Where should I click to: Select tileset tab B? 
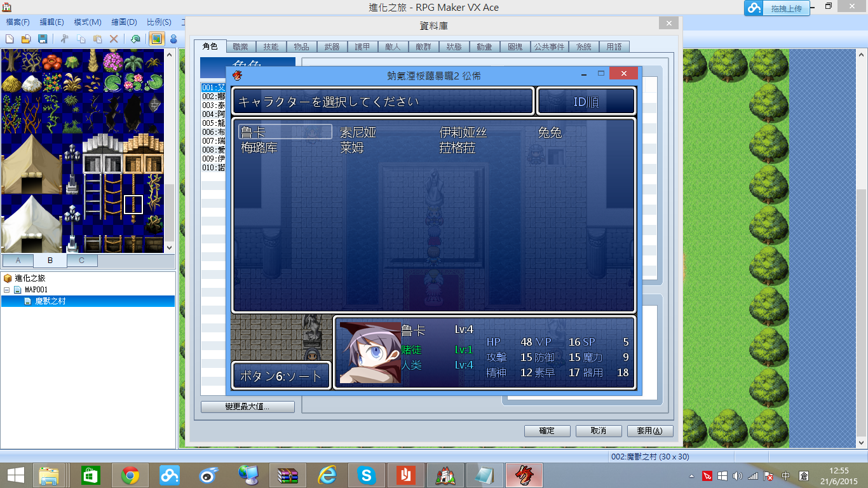point(50,261)
